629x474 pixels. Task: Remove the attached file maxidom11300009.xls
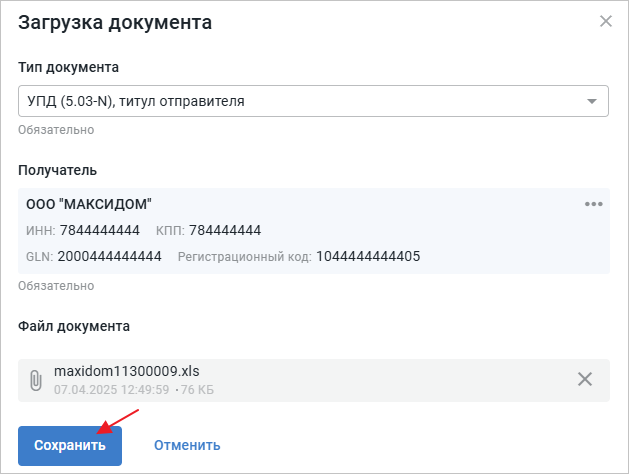point(585,379)
